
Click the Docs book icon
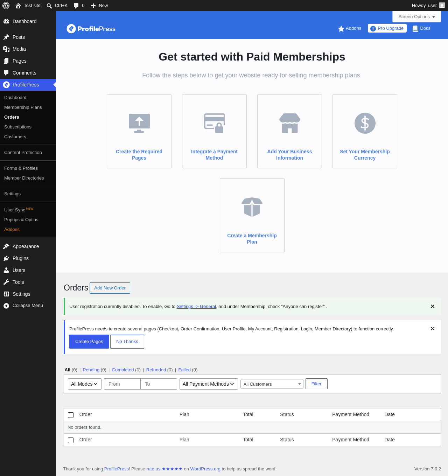pyautogui.click(x=415, y=29)
